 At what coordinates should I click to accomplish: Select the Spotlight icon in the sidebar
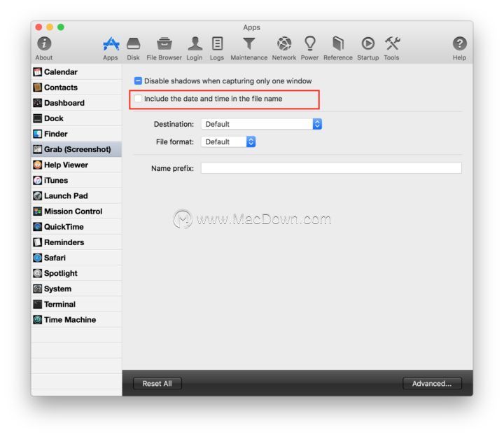38,273
